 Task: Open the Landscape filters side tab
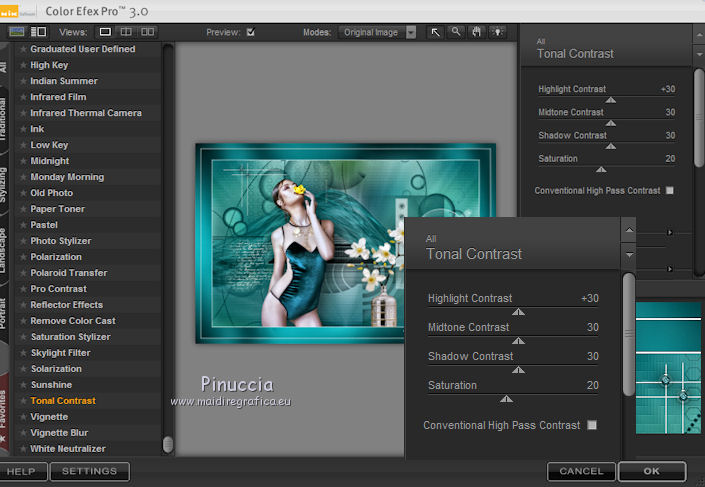(4, 250)
